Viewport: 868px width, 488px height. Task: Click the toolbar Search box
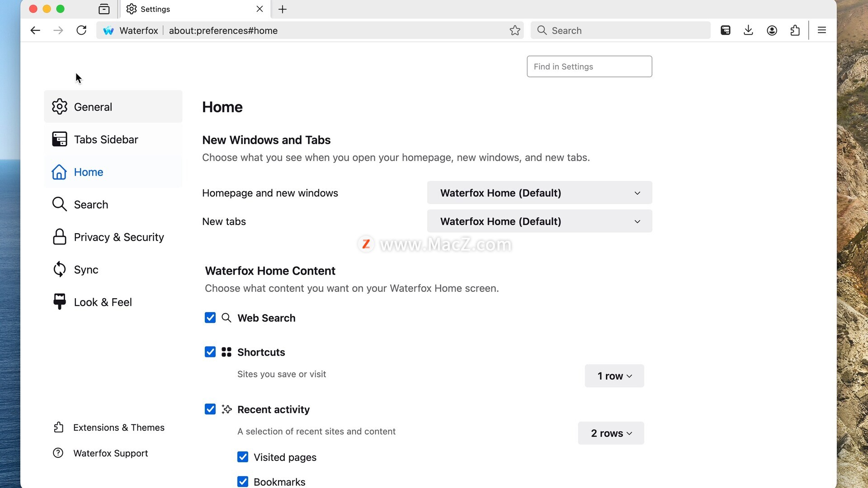[x=621, y=30]
